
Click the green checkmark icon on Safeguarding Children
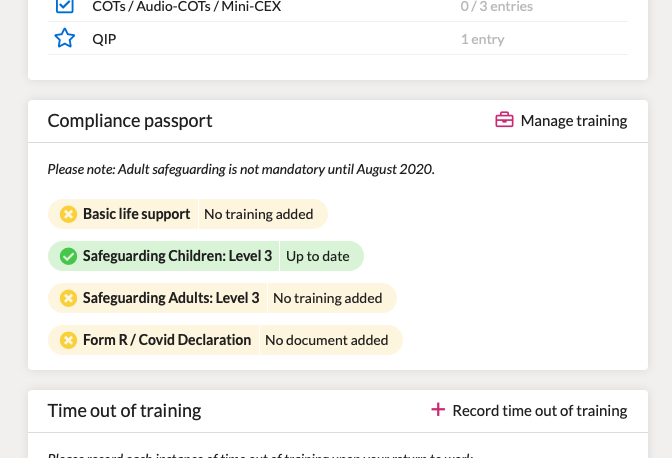(68, 256)
